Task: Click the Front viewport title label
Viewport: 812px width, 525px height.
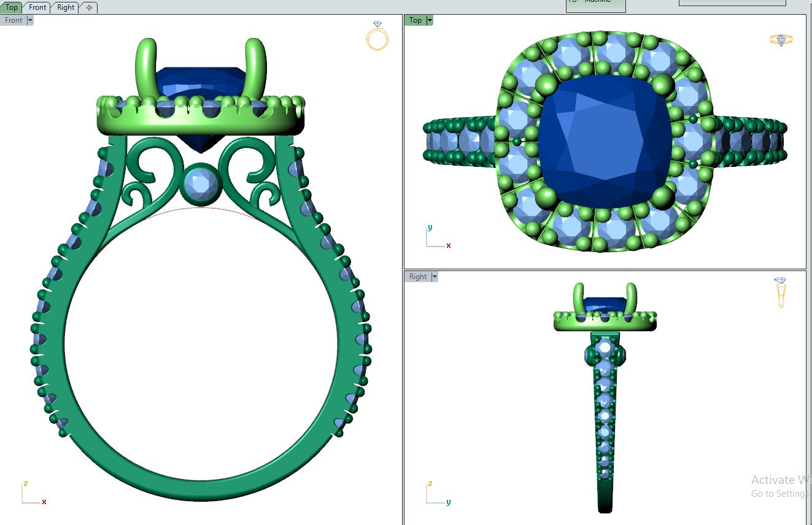Action: pos(14,20)
